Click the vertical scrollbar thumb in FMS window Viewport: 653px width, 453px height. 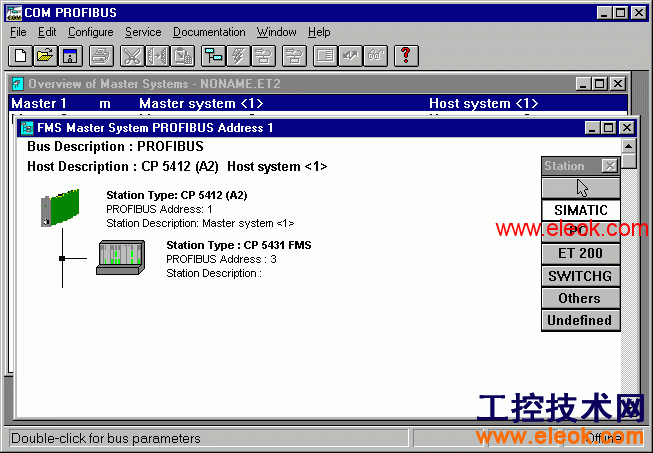click(628, 161)
